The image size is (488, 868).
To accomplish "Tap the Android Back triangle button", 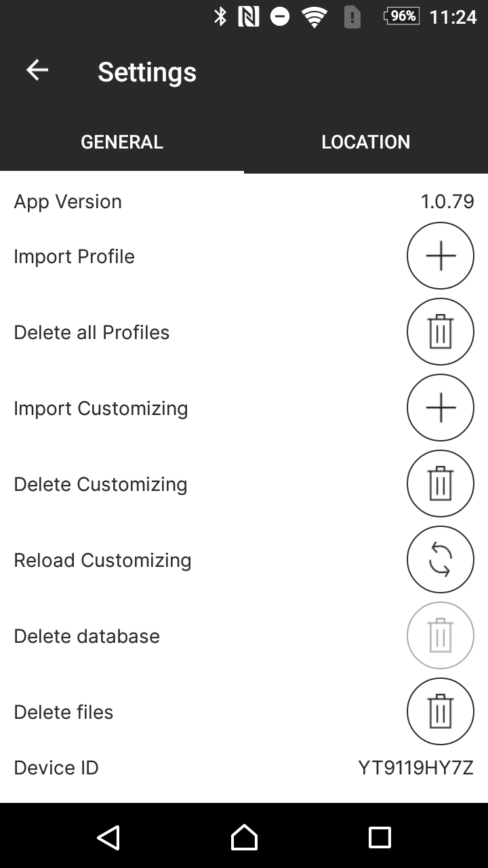I will click(x=108, y=837).
